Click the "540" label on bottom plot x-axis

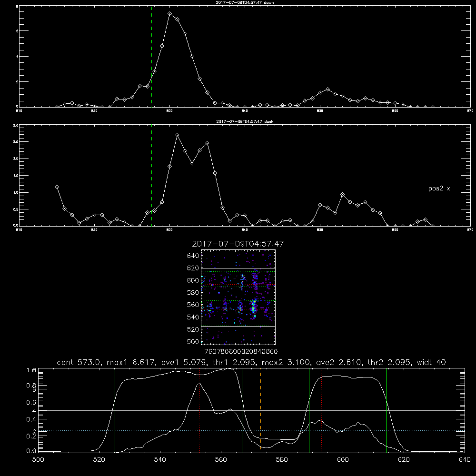[160, 460]
